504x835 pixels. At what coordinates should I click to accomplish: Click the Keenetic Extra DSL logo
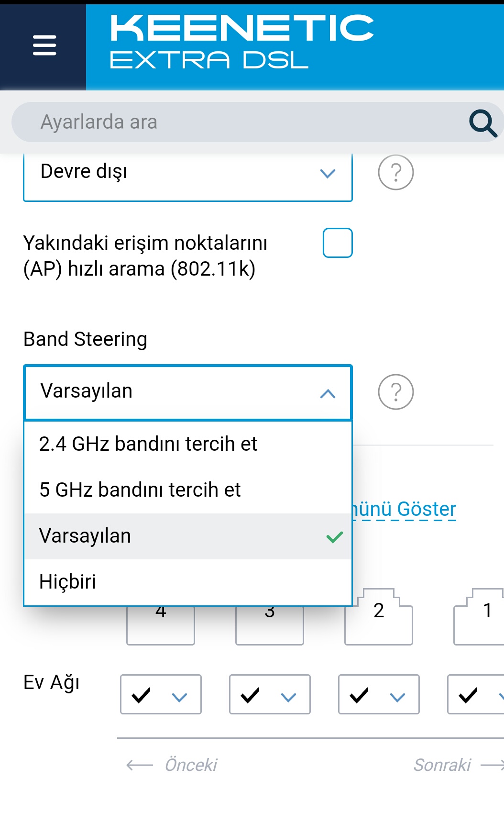[241, 42]
